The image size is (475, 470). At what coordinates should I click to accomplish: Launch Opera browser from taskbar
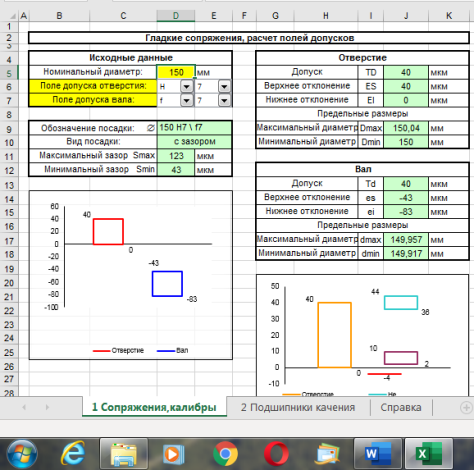(x=276, y=454)
